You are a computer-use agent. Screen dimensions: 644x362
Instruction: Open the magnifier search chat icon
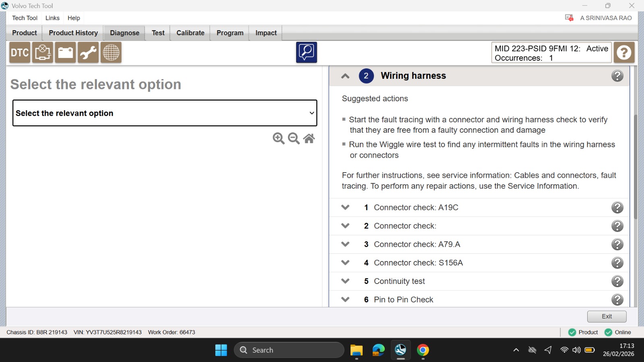[307, 52]
